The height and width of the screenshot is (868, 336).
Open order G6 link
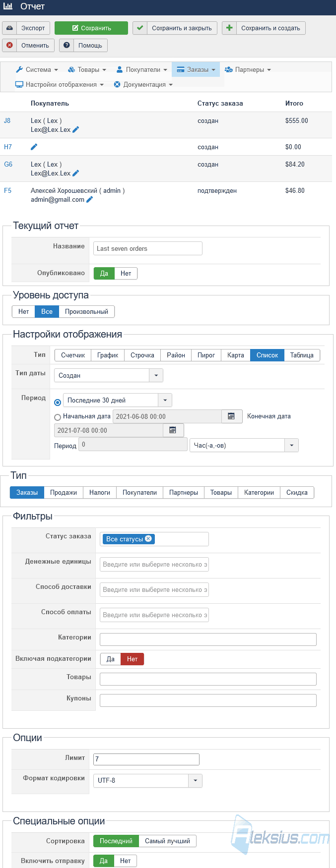coord(8,164)
